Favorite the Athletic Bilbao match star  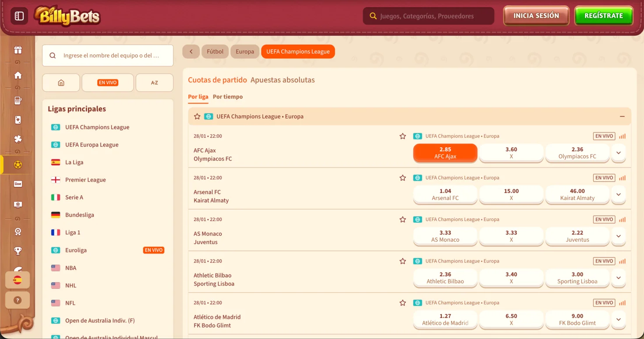point(403,261)
